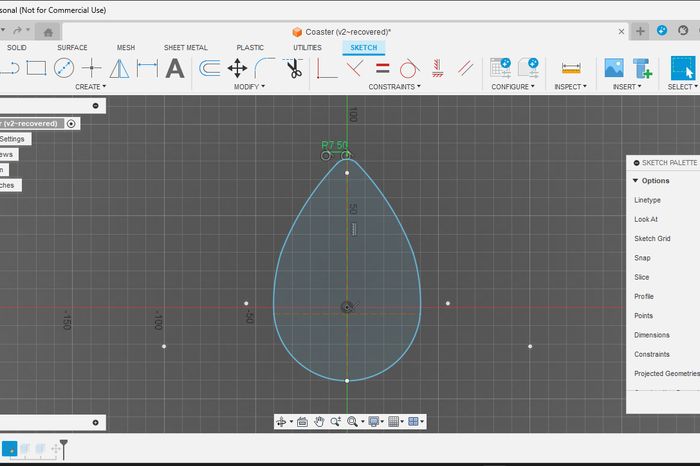
Task: Apply Horizontal/Vertical constraint
Action: 327,68
